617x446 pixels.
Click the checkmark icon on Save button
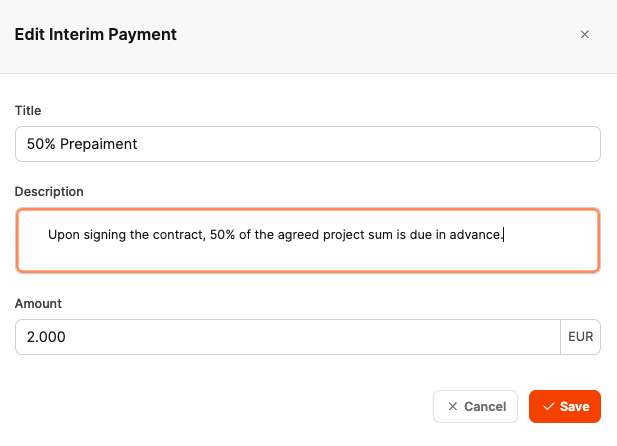point(548,407)
